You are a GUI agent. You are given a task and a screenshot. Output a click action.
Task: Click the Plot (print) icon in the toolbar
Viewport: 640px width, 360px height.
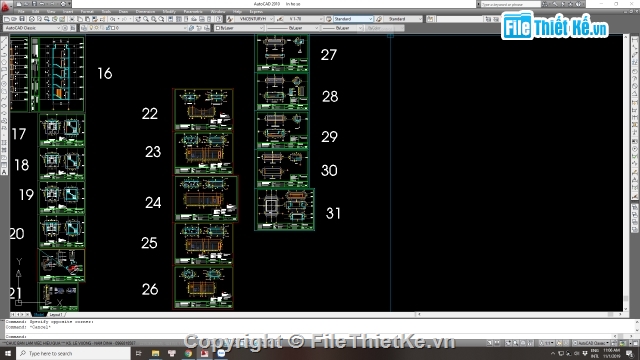pos(32,19)
